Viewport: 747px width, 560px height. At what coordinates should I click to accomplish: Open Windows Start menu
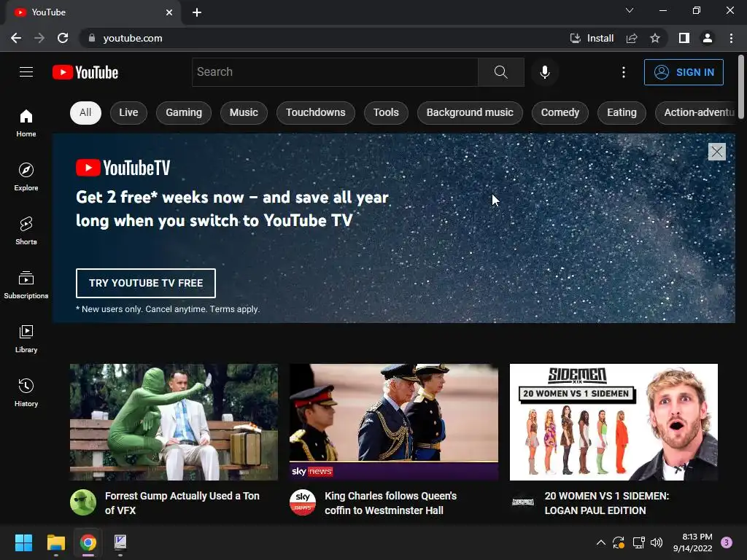click(x=23, y=542)
